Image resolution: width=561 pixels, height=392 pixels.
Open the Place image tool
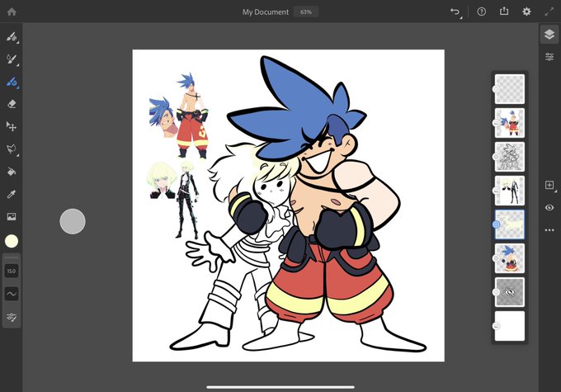coord(12,216)
